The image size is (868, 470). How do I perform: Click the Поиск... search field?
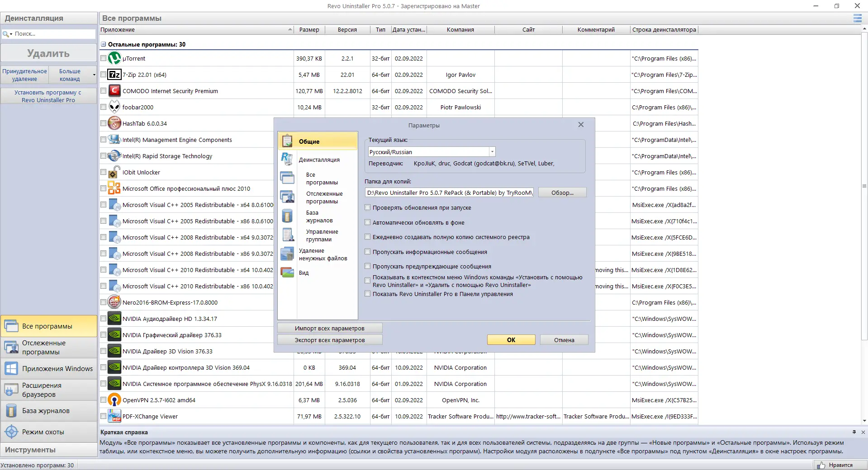click(53, 34)
